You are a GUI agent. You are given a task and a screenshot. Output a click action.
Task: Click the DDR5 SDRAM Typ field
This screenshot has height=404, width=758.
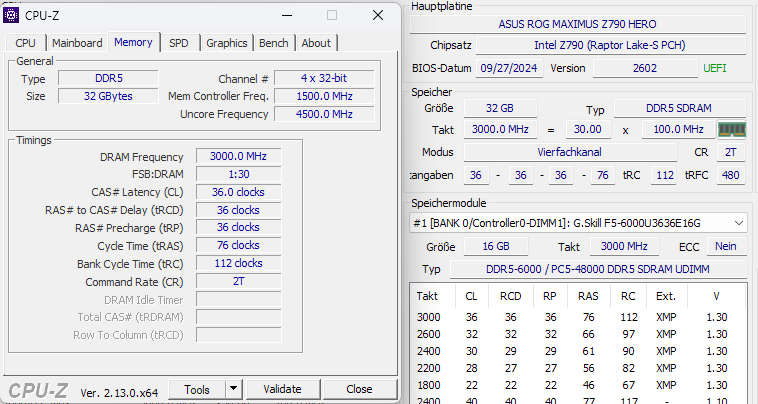tap(679, 108)
